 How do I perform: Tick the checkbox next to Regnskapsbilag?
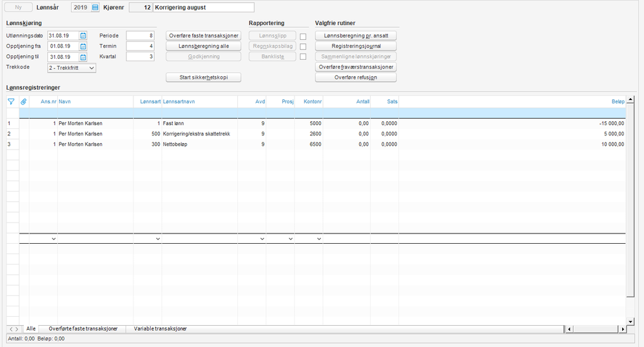[303, 46]
